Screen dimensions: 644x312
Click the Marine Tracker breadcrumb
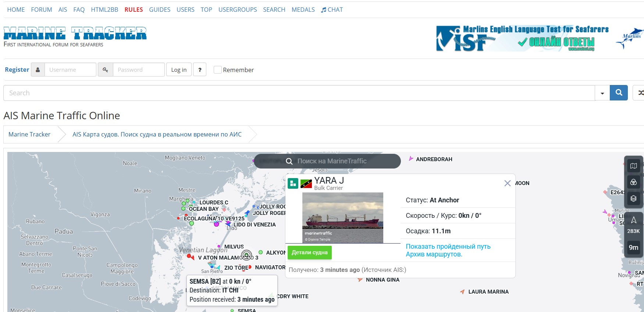coord(29,134)
